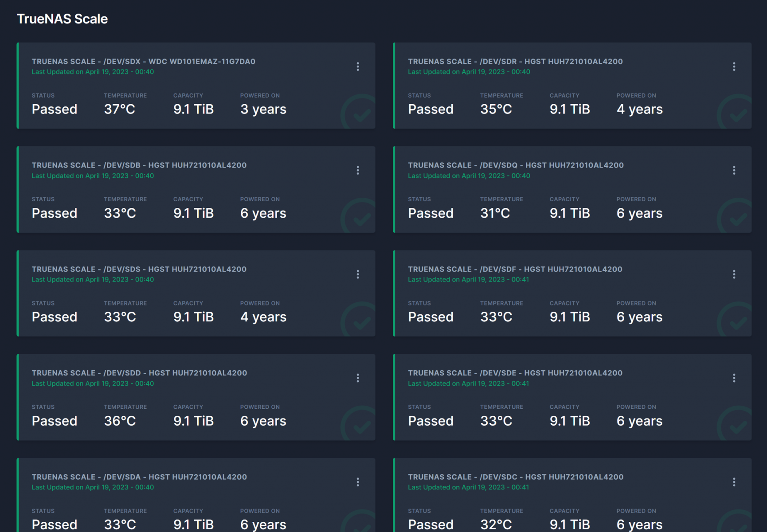The image size is (767, 532).
Task: Select the 35°C temperature on /dev/sdr
Action: click(x=496, y=109)
